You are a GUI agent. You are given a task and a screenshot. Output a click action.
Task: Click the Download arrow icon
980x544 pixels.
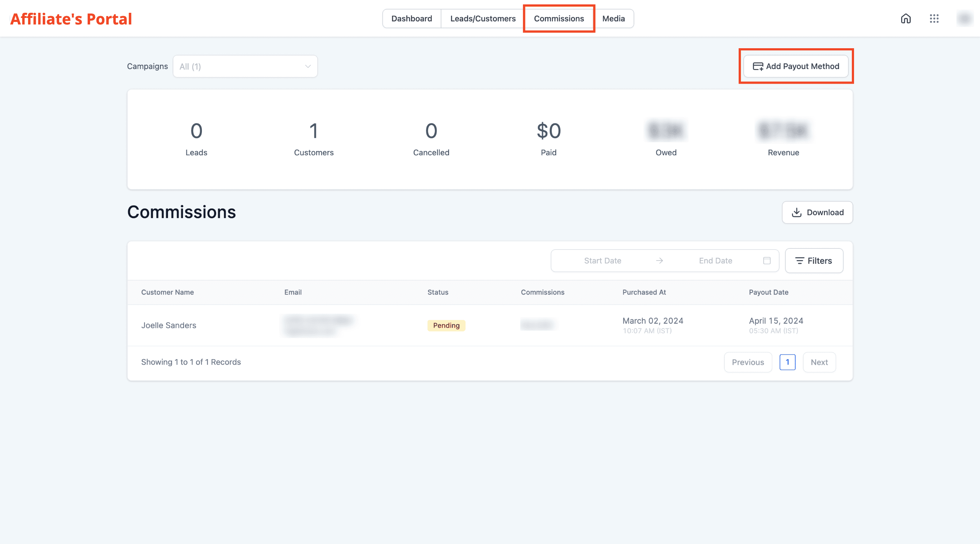[797, 212]
